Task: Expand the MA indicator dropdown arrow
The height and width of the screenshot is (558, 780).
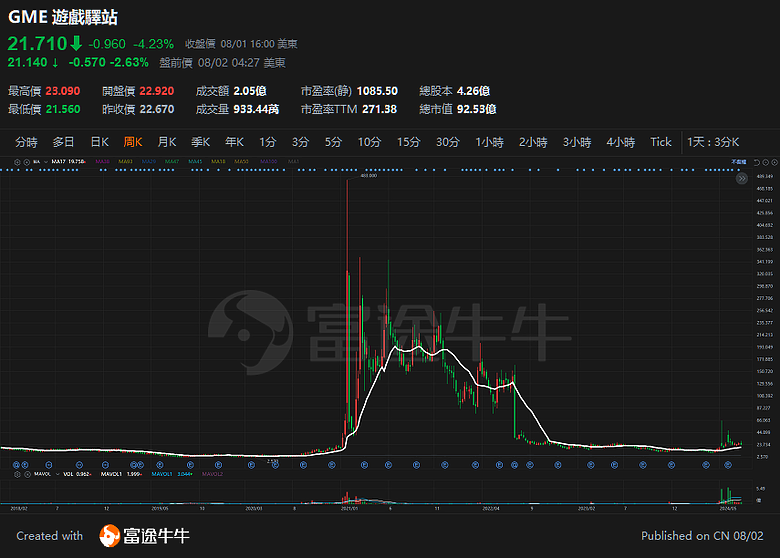Action: point(46,162)
